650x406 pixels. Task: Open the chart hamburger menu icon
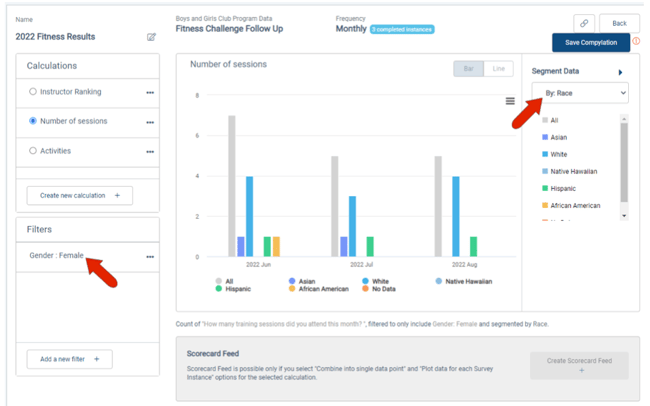[510, 101]
